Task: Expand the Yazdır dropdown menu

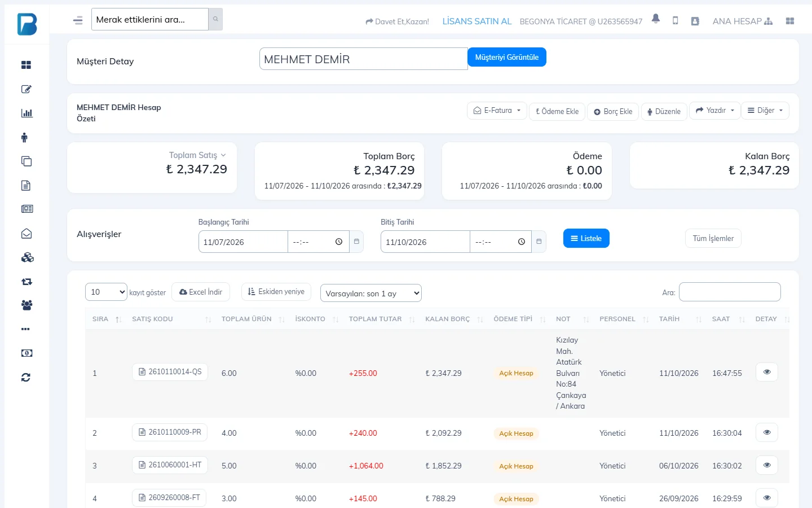Action: pos(714,111)
